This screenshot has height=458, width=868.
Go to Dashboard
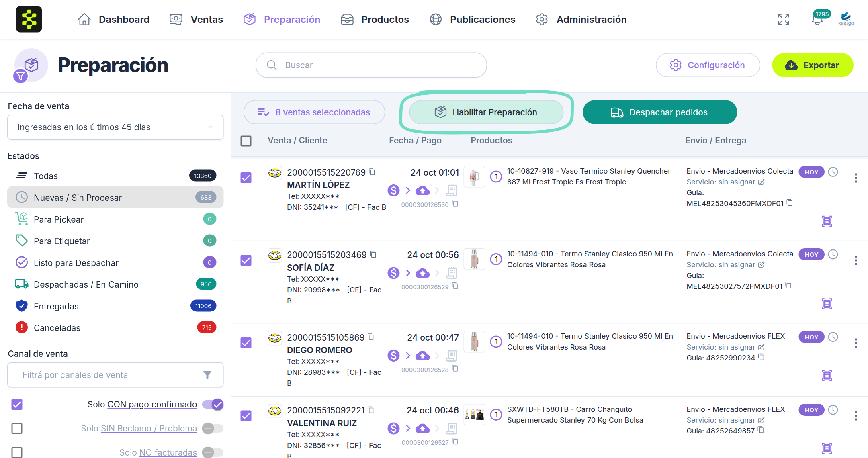pos(113,19)
